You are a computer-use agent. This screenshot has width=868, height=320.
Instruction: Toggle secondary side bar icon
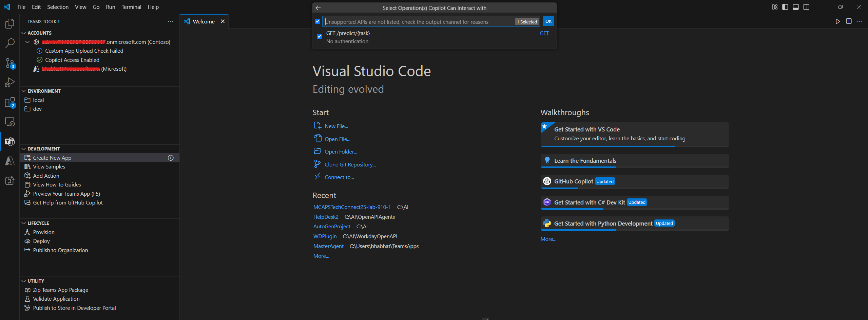[807, 7]
